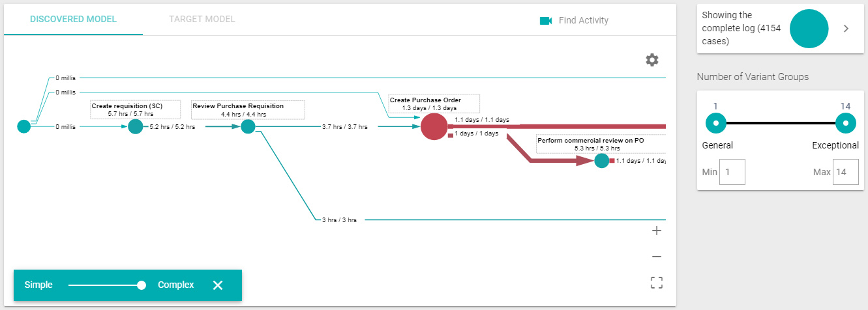Click the Max variant groups input field

click(846, 173)
